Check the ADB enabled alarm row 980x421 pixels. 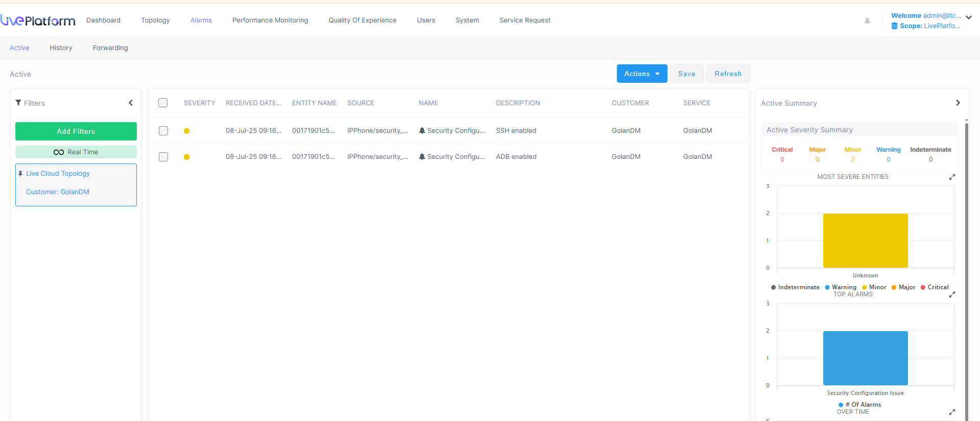click(x=163, y=157)
